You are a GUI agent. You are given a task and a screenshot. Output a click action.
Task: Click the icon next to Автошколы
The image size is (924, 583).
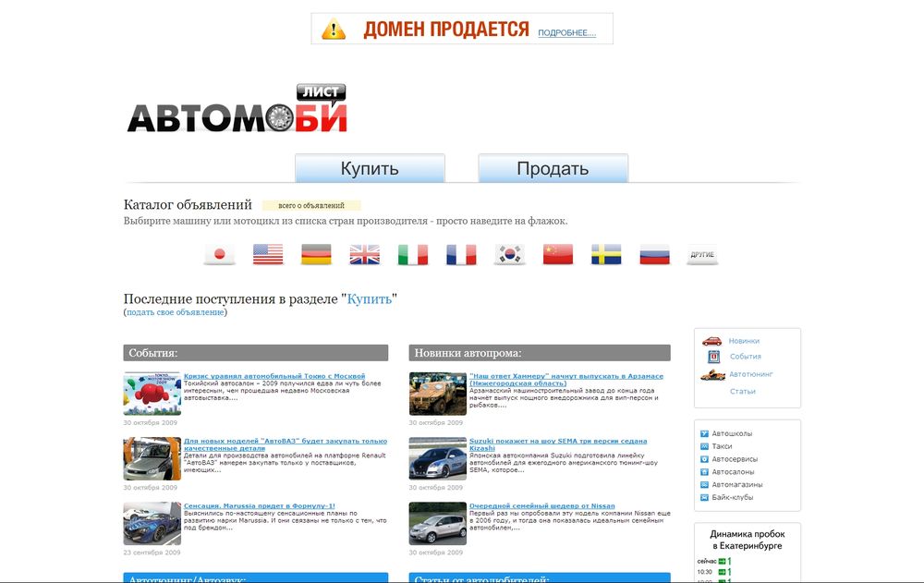tap(704, 434)
